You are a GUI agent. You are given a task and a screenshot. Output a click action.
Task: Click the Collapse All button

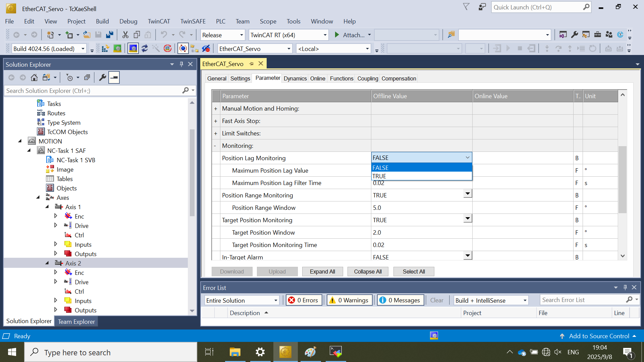point(368,271)
